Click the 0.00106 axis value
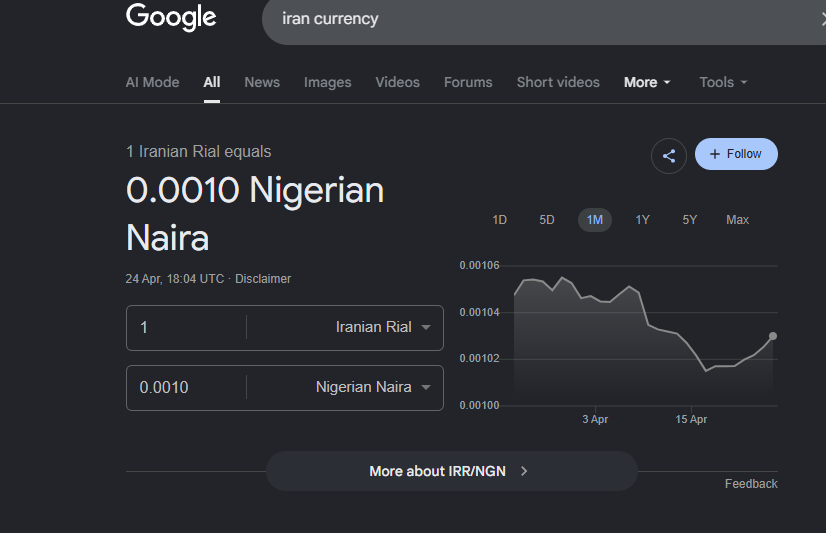The height and width of the screenshot is (533, 826). click(479, 265)
